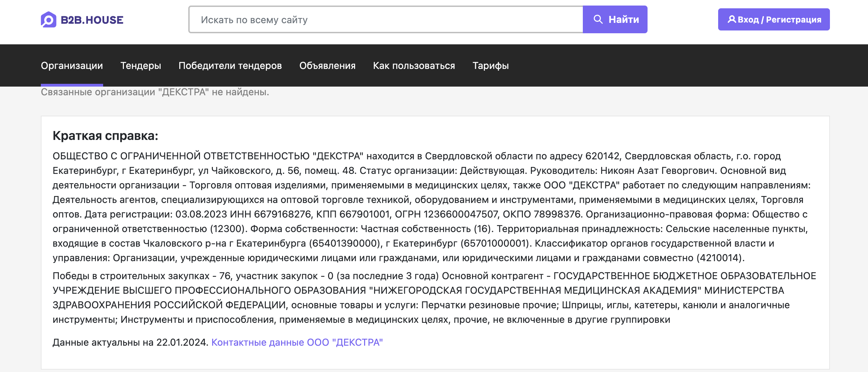868x372 pixels.
Task: Follow the Контактные данные ООО "ДЕКСТРА" link
Action: [x=297, y=342]
